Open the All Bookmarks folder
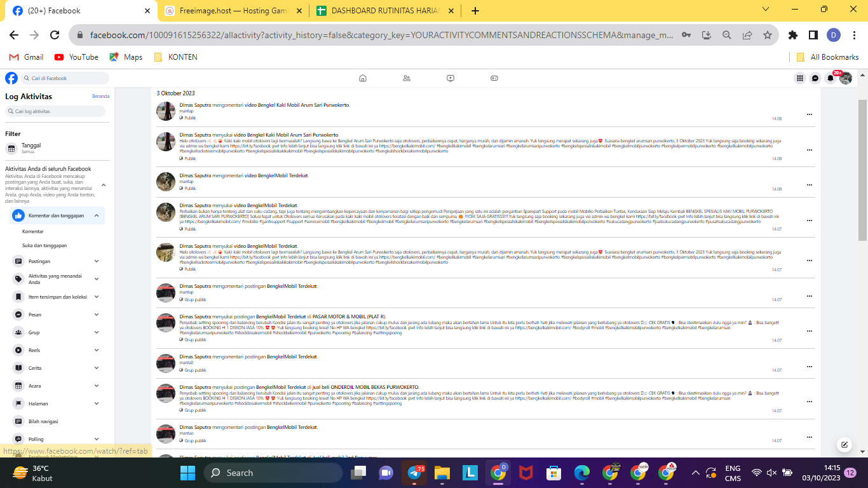The image size is (868, 488). [827, 57]
